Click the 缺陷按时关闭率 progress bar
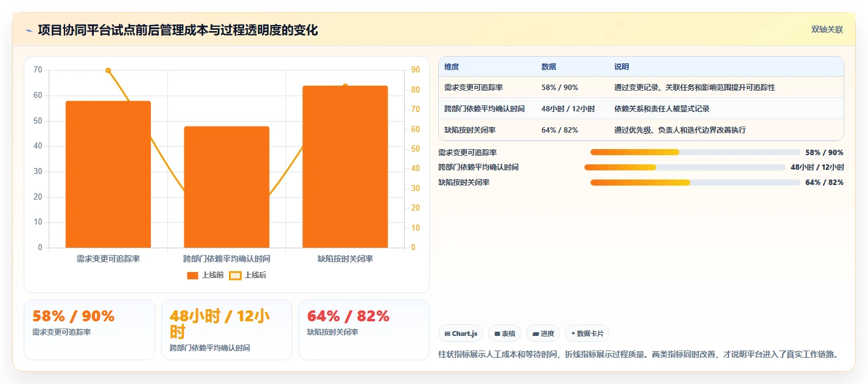 click(695, 182)
